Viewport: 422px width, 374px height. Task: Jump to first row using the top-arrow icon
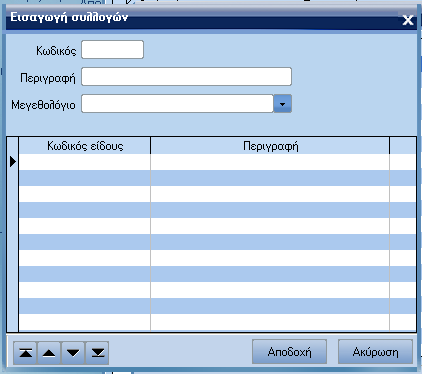[26, 353]
